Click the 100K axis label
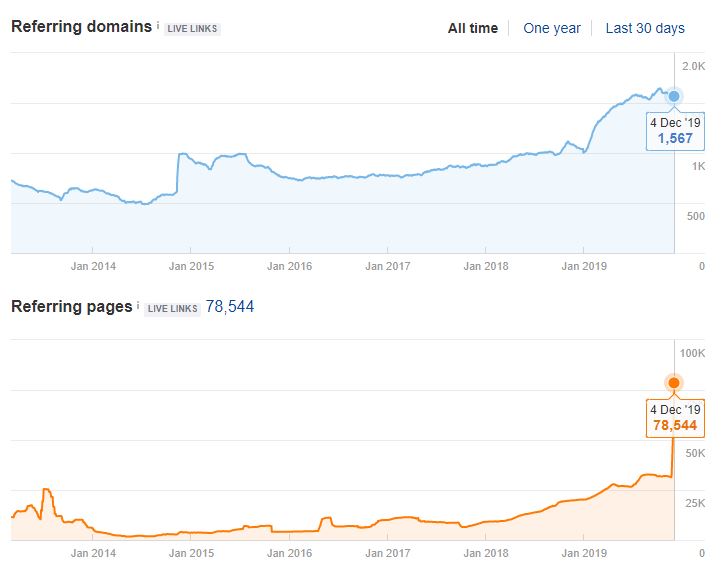The width and height of the screenshot is (722, 569). coord(693,353)
